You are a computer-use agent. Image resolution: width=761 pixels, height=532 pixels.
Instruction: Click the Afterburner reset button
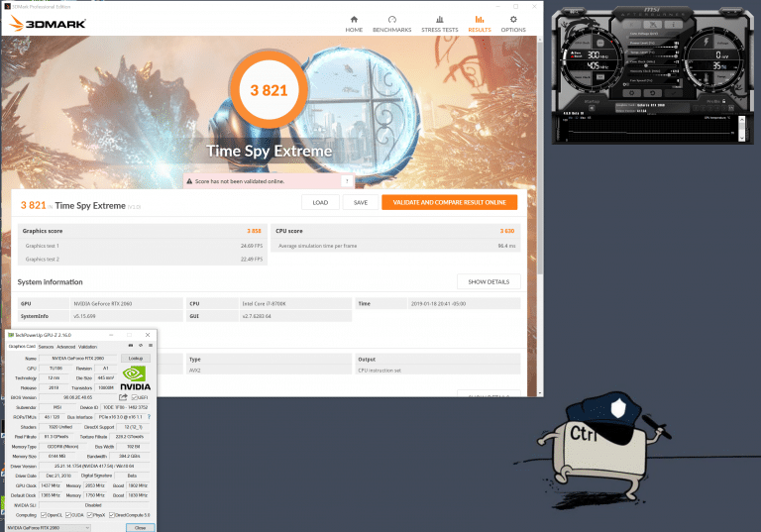(x=653, y=93)
